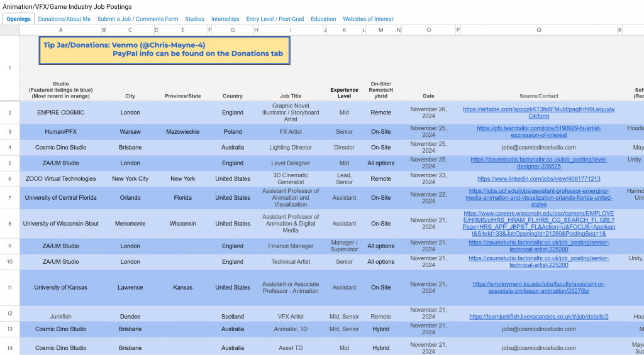Open the Entry Level / Post-Grad tab
This screenshot has height=355, width=644.
point(275,19)
